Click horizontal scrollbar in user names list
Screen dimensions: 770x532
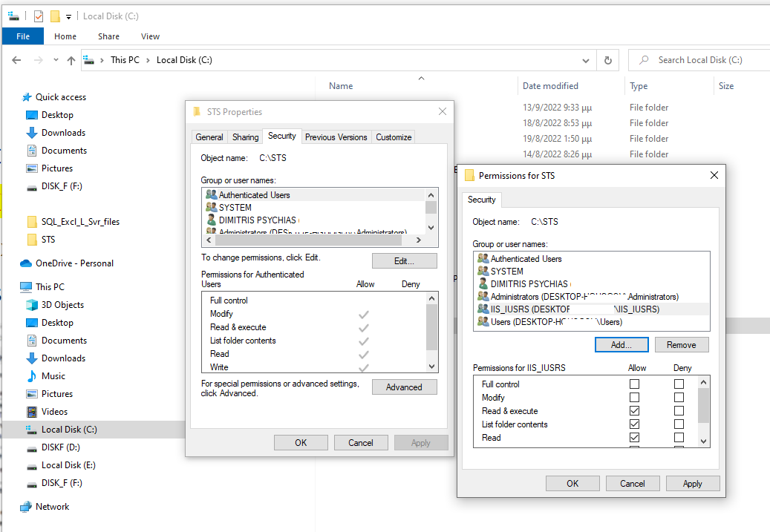click(312, 240)
